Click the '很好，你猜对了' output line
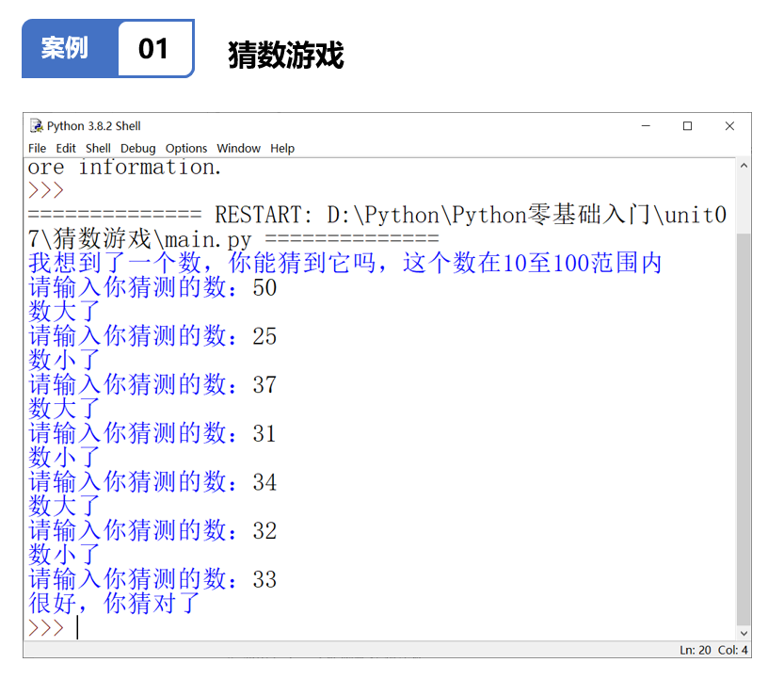 click(x=114, y=603)
